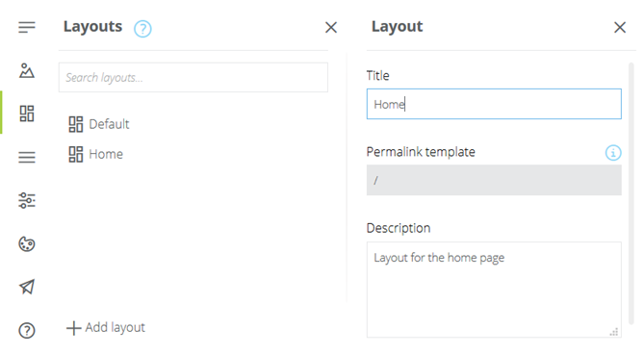Image resolution: width=644 pixels, height=354 pixels.
Task: Close the Layout details panel
Action: (x=620, y=28)
